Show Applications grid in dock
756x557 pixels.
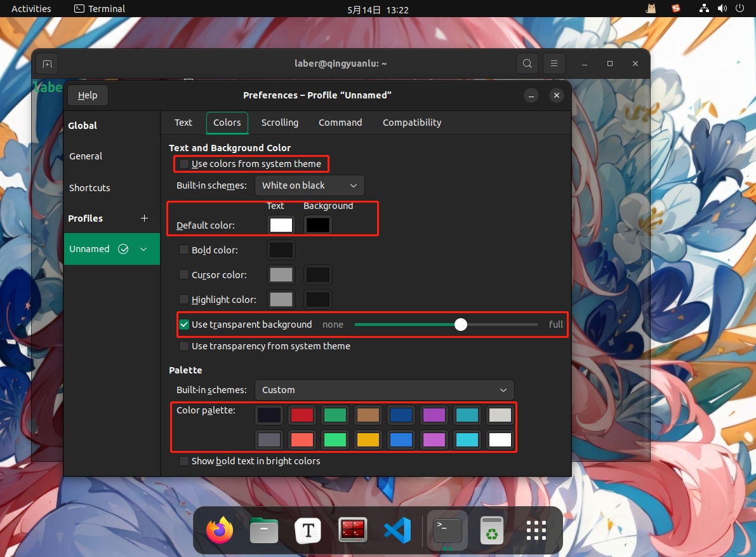(x=536, y=530)
